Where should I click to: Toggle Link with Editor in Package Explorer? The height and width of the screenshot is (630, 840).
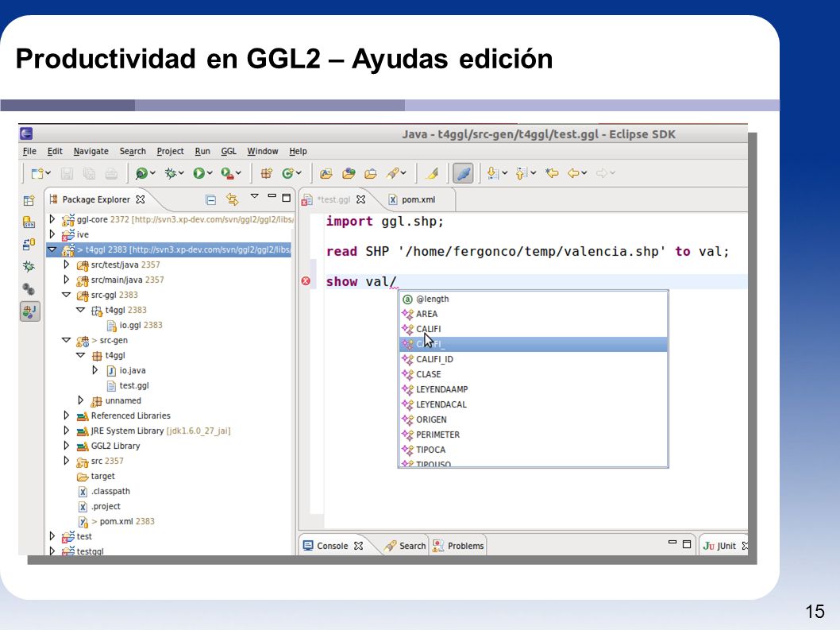click(232, 199)
